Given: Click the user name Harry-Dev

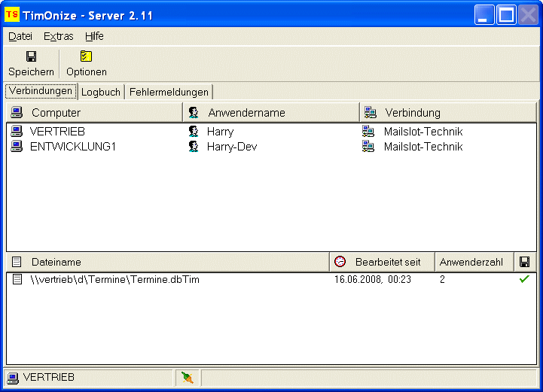Looking at the screenshot, I should tap(232, 147).
